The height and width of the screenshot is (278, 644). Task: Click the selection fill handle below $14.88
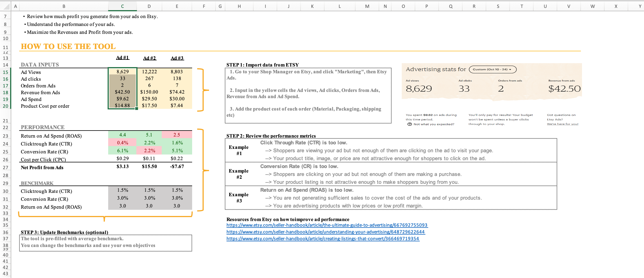coord(137,109)
